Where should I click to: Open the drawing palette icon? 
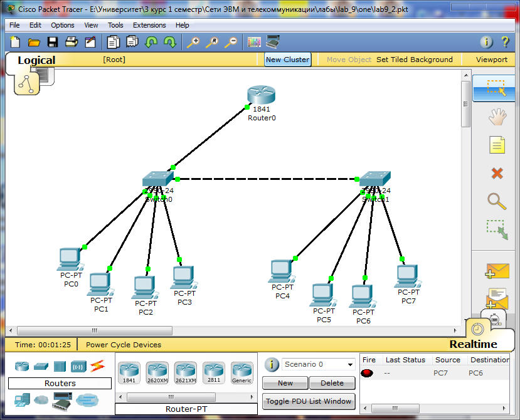coord(255,43)
